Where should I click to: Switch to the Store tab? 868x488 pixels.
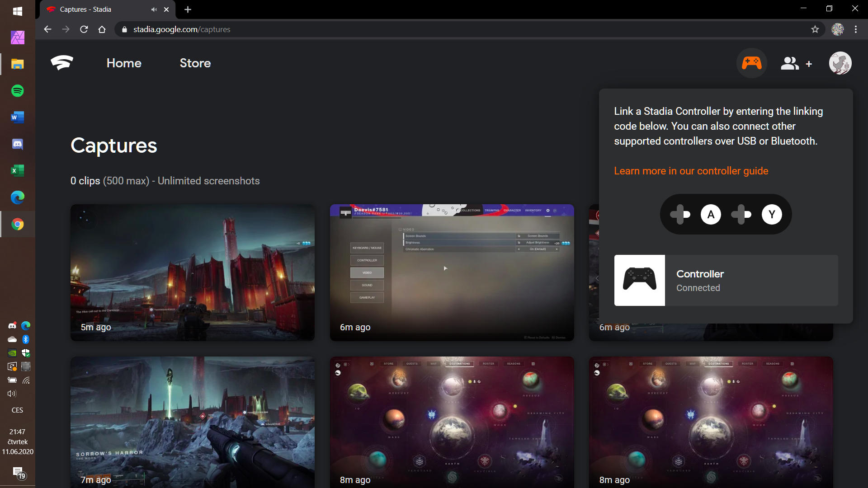coord(195,63)
